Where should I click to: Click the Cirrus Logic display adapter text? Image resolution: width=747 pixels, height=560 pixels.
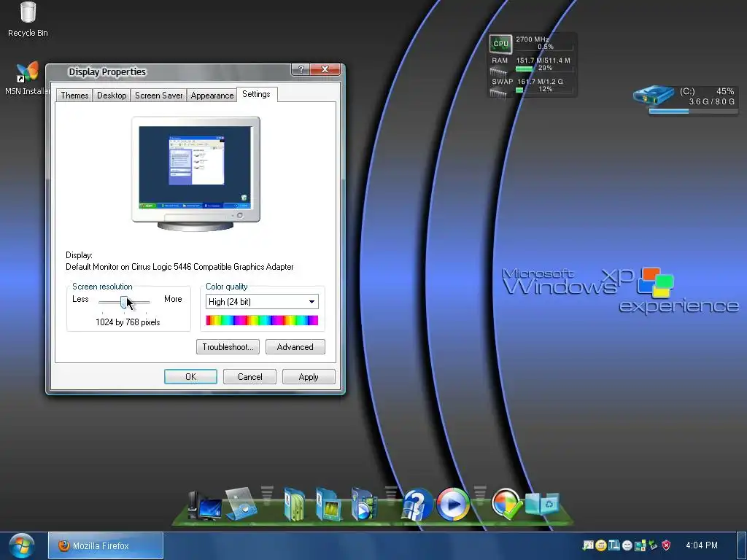[x=179, y=267]
